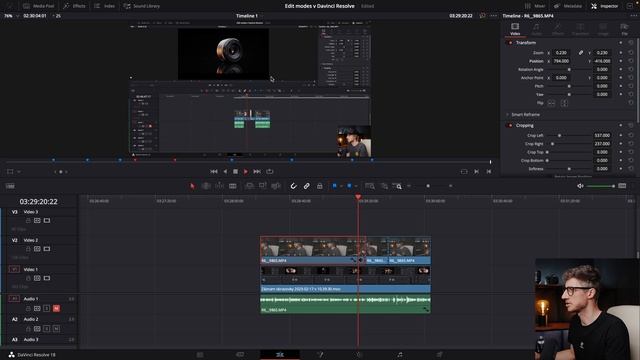Toggle Transform section enable switch
The width and height of the screenshot is (640, 360).
pos(509,42)
